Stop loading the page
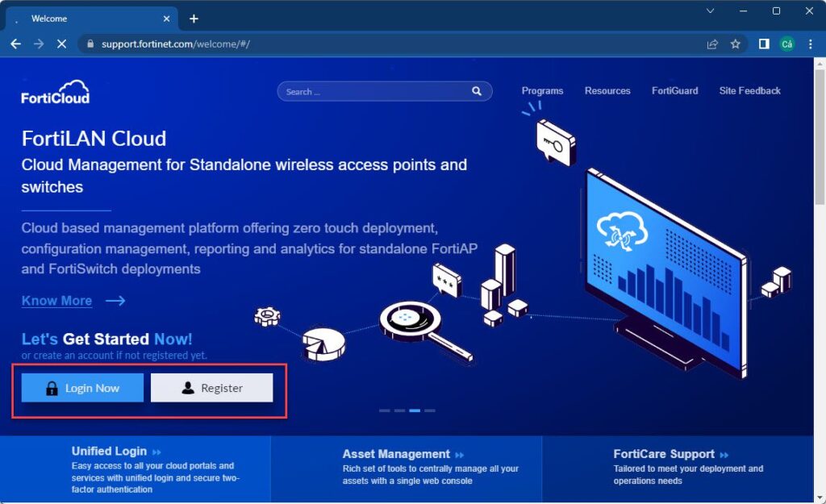This screenshot has width=826, height=504. (x=61, y=44)
